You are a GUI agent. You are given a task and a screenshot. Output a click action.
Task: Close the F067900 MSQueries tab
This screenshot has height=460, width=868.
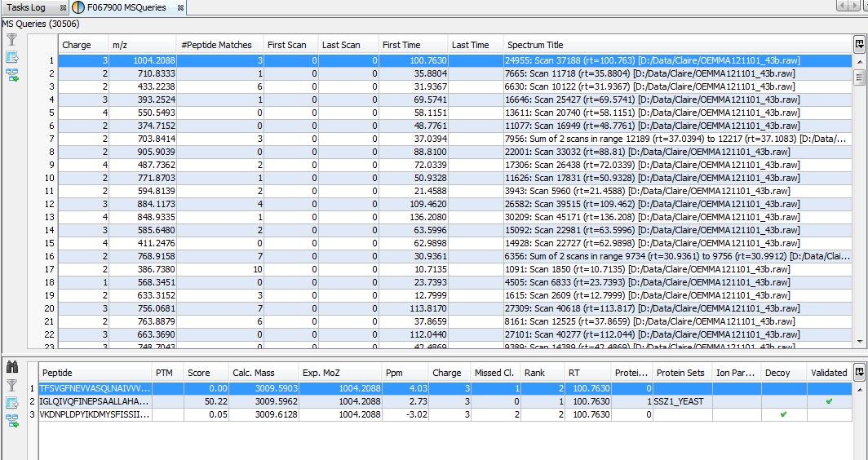point(180,7)
